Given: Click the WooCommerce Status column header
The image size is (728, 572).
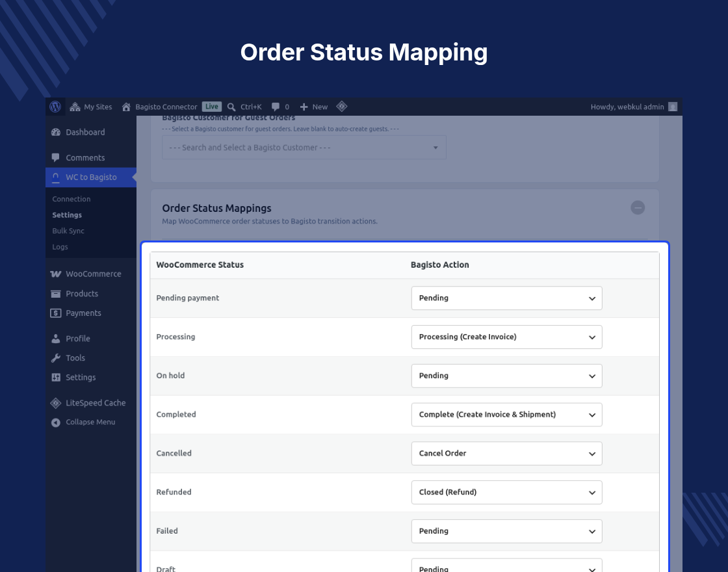Looking at the screenshot, I should [x=200, y=265].
